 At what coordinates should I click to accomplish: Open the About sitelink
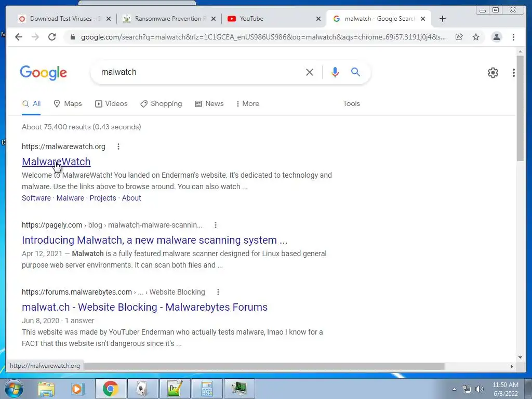click(x=131, y=198)
